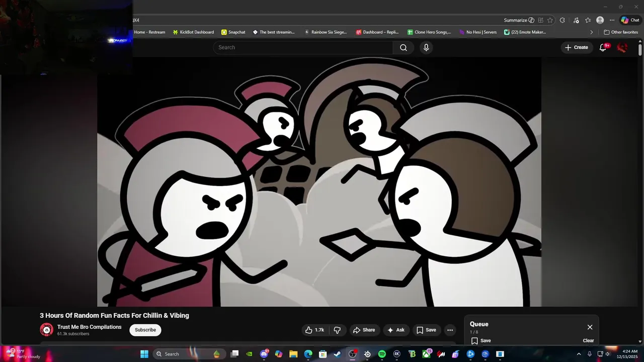
Task: Open the No Hesi | Servers bookmark
Action: 477,32
